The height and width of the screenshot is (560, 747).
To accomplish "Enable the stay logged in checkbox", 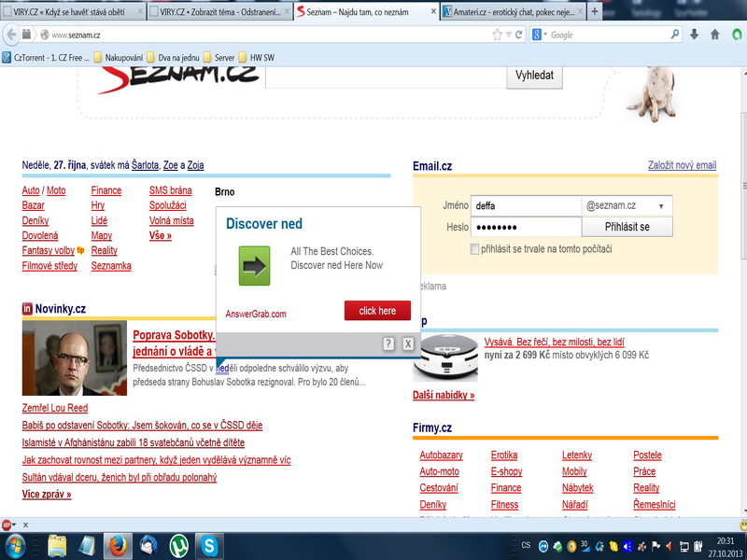I will (476, 249).
